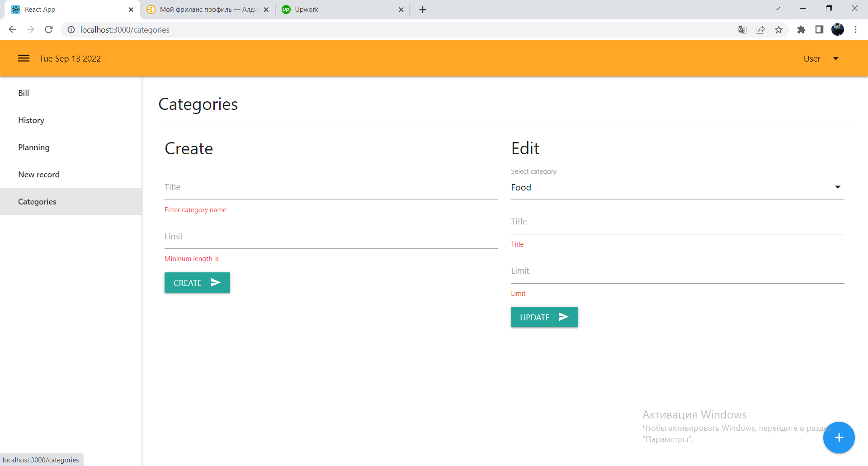868x466 pixels.
Task: Maximize or restore the browser window
Action: point(829,9)
